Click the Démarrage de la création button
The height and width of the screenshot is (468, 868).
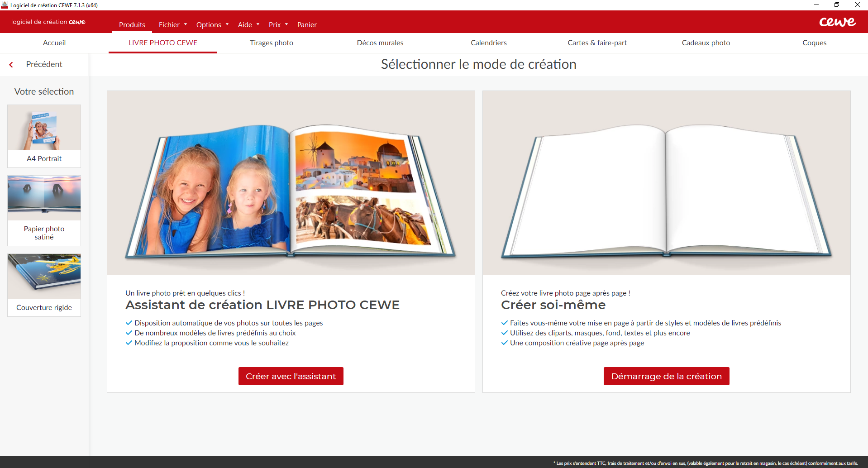coord(666,376)
